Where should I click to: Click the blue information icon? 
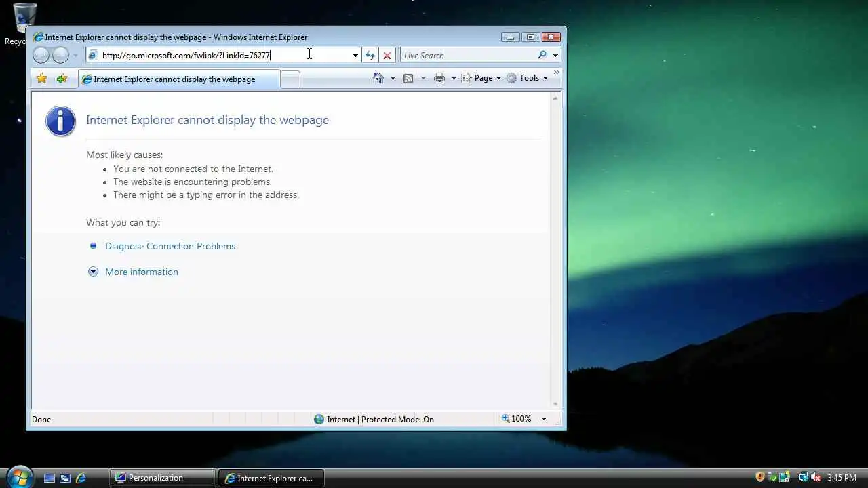coord(60,121)
